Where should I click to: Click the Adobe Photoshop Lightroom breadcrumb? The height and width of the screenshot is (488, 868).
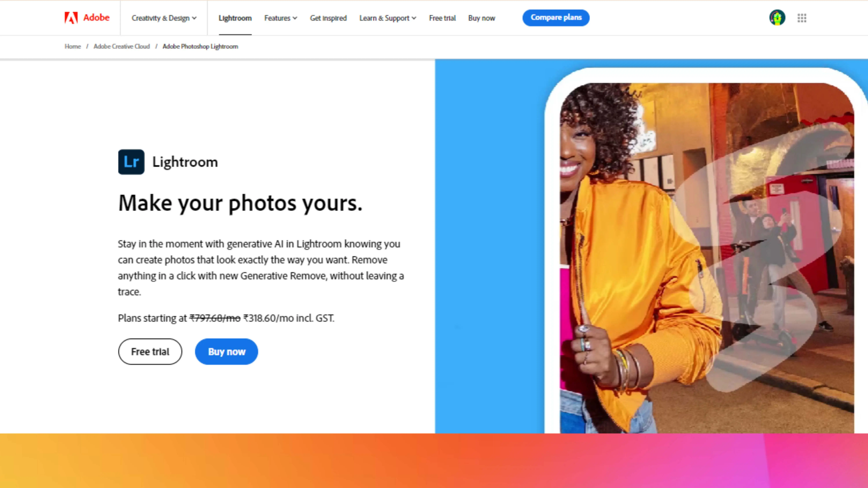tap(200, 46)
